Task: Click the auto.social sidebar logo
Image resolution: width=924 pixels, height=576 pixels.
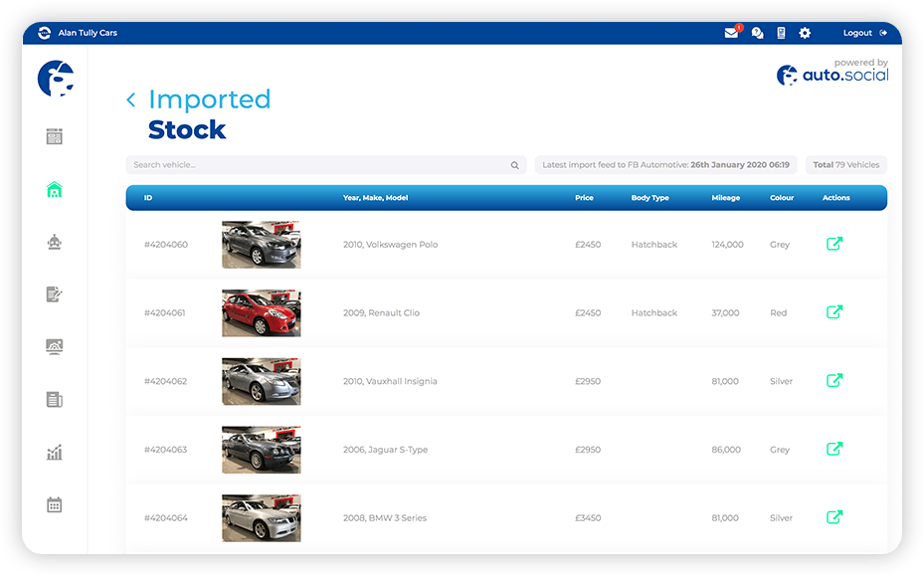Action: pyautogui.click(x=56, y=78)
